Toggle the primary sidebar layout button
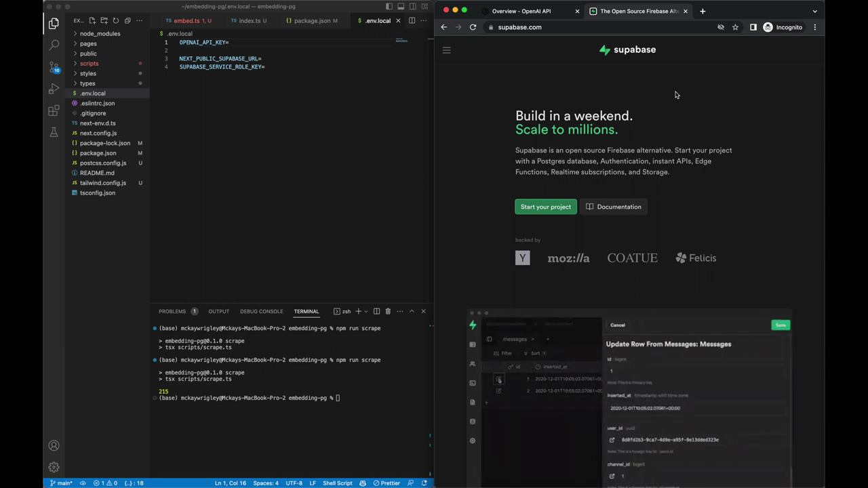 [x=389, y=6]
